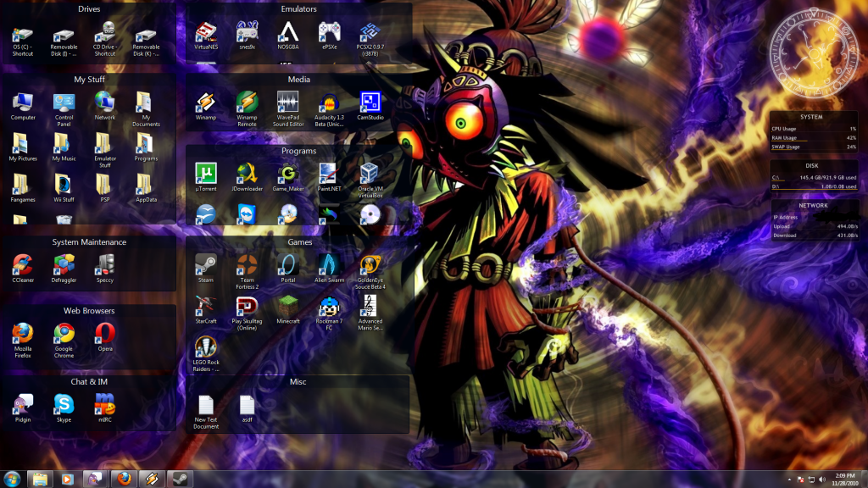Launch Play Skulltag (Online) icon

(x=247, y=313)
